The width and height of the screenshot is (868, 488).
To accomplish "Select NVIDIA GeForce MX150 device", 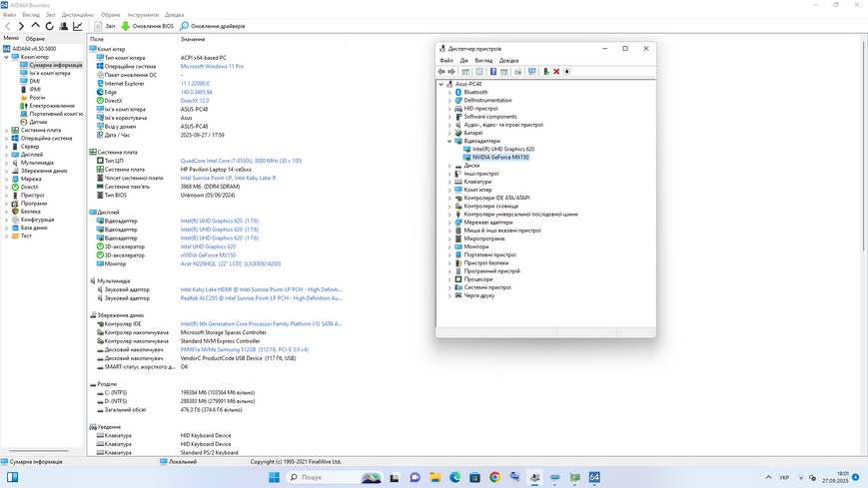I will click(x=500, y=157).
